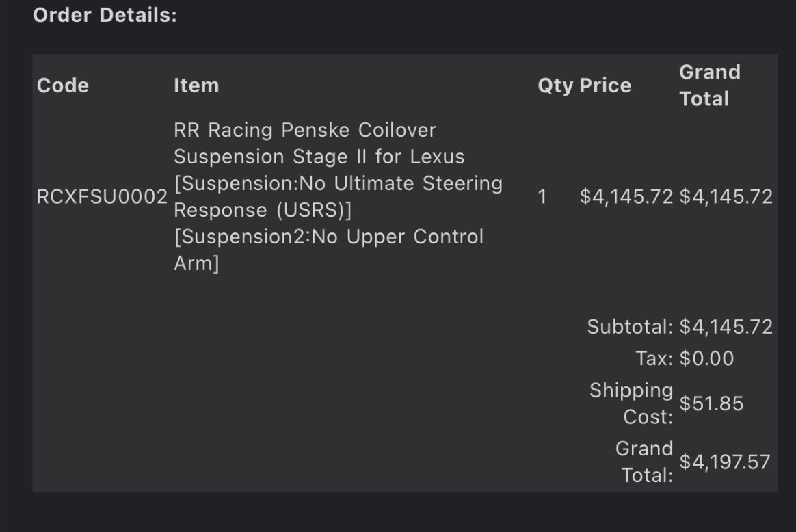Select product code RCXFSU0002

(102, 197)
